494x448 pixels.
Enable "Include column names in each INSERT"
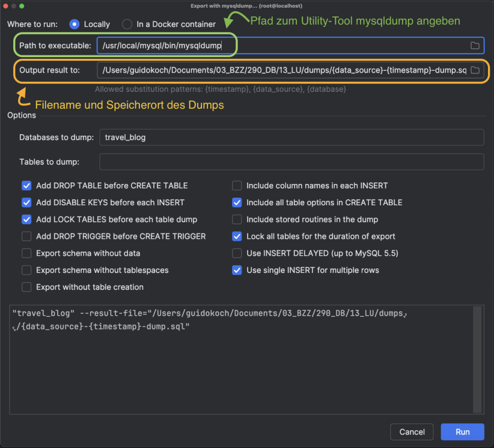click(237, 186)
